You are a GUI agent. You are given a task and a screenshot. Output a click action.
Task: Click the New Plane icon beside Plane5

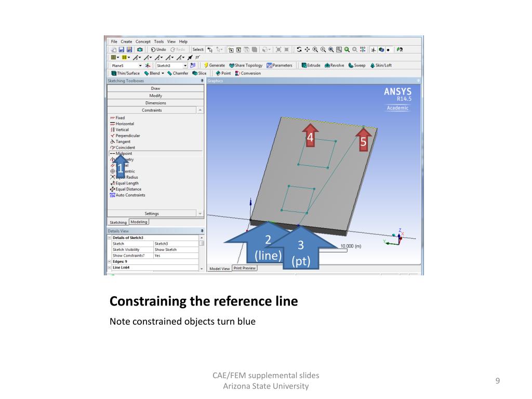click(148, 65)
